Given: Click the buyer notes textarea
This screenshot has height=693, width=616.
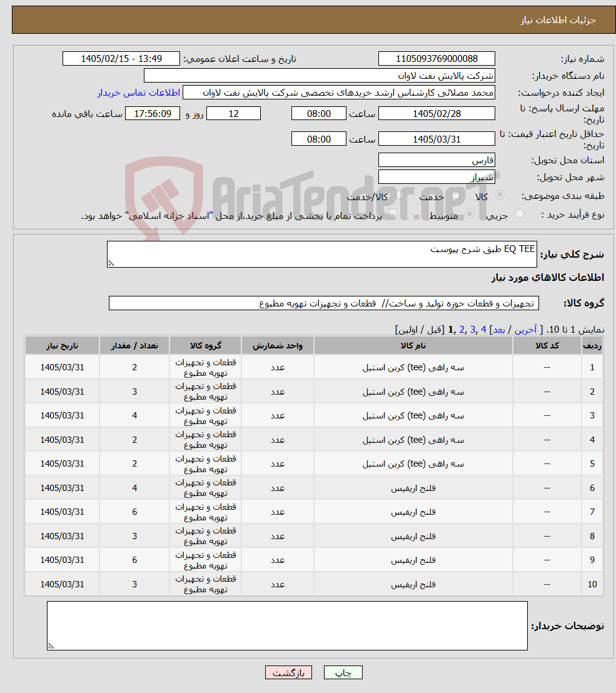Looking at the screenshot, I should click(x=287, y=625).
